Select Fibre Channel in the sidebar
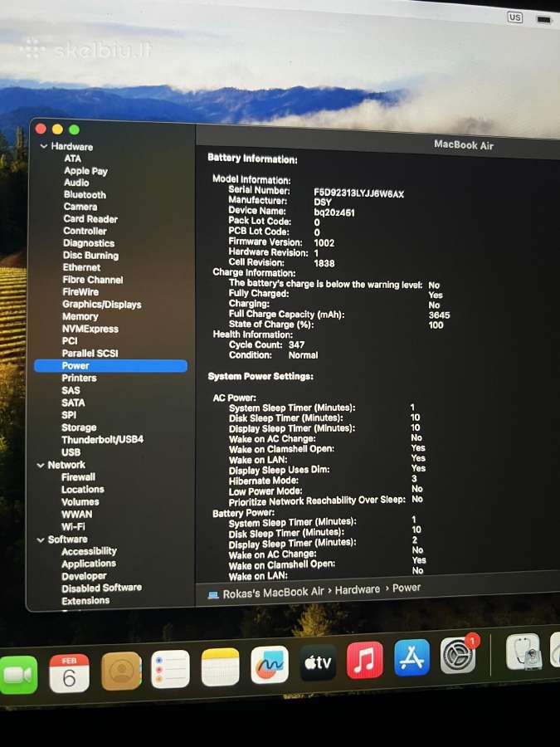The height and width of the screenshot is (747, 560). pyautogui.click(x=92, y=280)
